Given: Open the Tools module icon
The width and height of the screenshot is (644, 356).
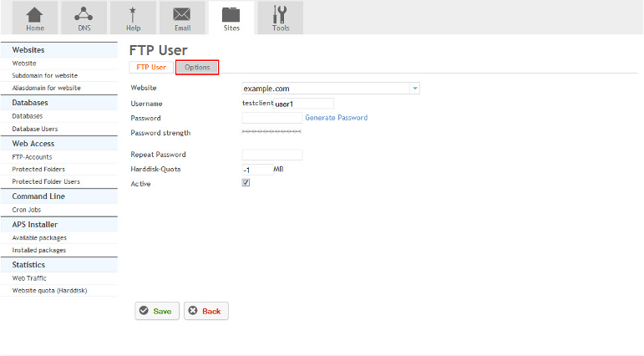Looking at the screenshot, I should pyautogui.click(x=281, y=18).
